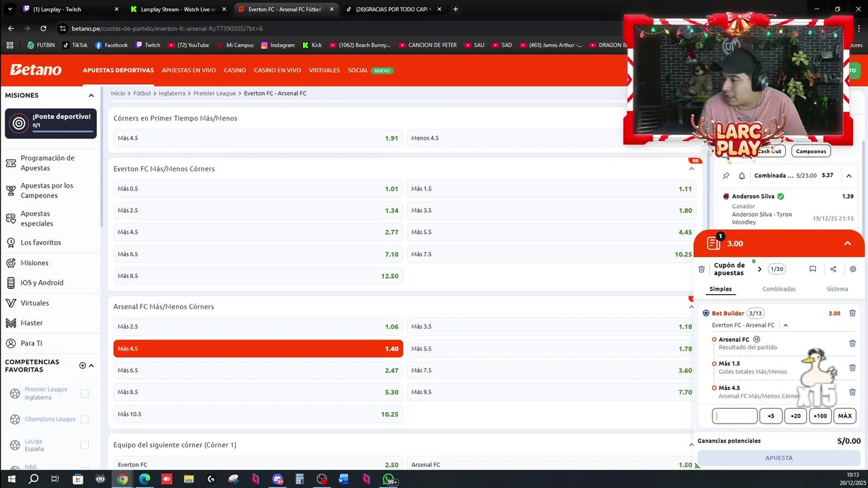The image size is (868, 488).
Task: Open Windows Start menu
Action: point(12,479)
